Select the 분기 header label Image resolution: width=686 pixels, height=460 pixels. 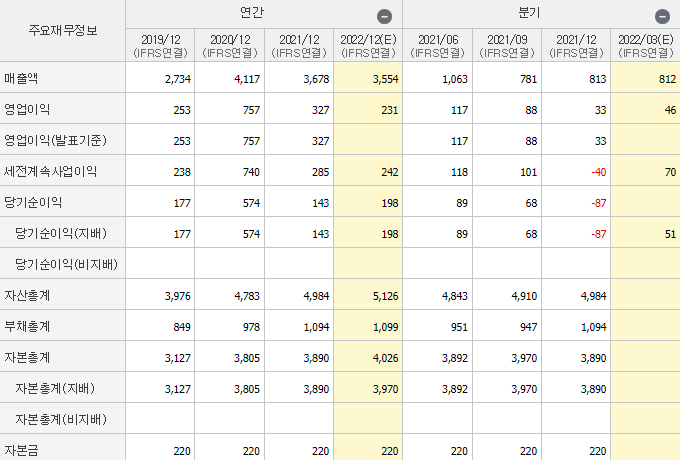point(529,13)
